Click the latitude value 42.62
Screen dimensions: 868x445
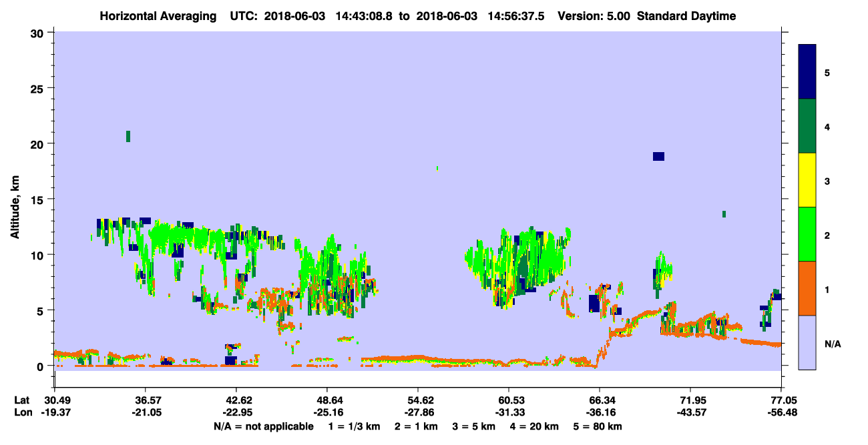pyautogui.click(x=236, y=400)
